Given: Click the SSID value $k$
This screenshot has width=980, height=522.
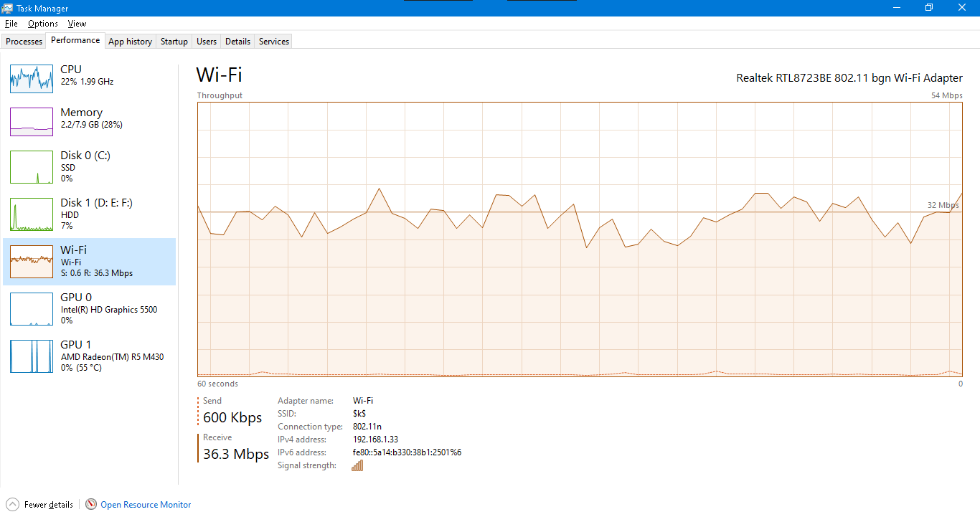Looking at the screenshot, I should [359, 414].
